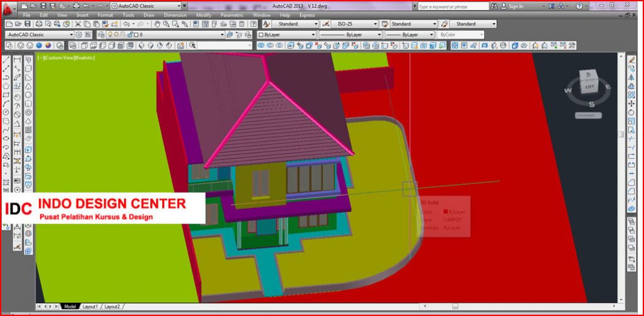Viewport: 644px width, 316px height.
Task: Select the Circle tool in Draw toolbar
Action: pyautogui.click(x=6, y=112)
